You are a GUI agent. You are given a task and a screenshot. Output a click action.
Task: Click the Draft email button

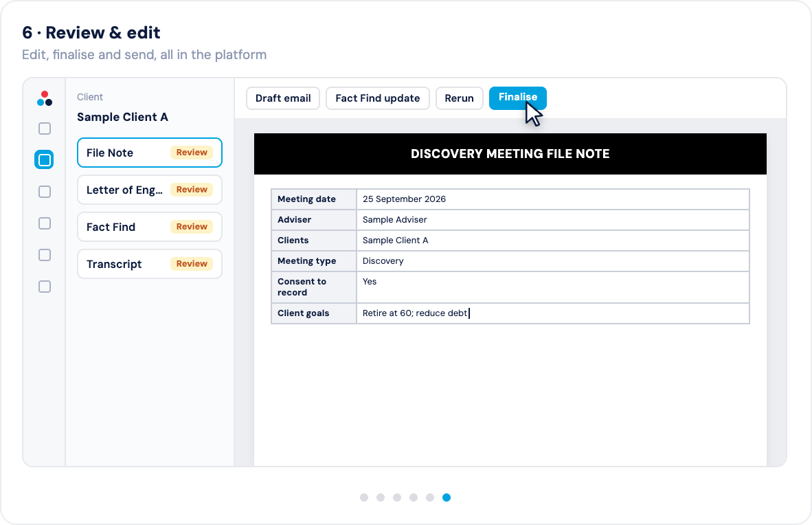pos(283,98)
